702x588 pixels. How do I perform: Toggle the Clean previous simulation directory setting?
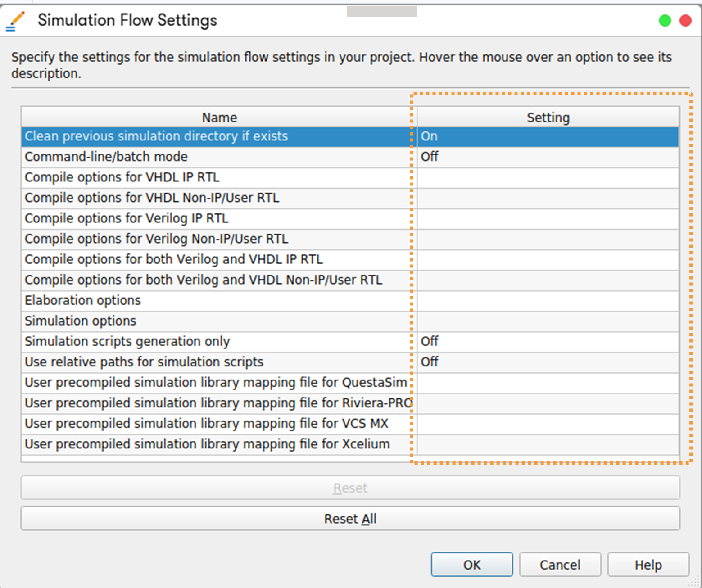pyautogui.click(x=548, y=136)
